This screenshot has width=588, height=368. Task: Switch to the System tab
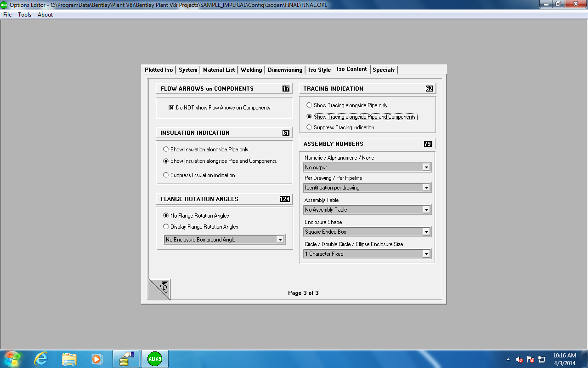[x=188, y=70]
